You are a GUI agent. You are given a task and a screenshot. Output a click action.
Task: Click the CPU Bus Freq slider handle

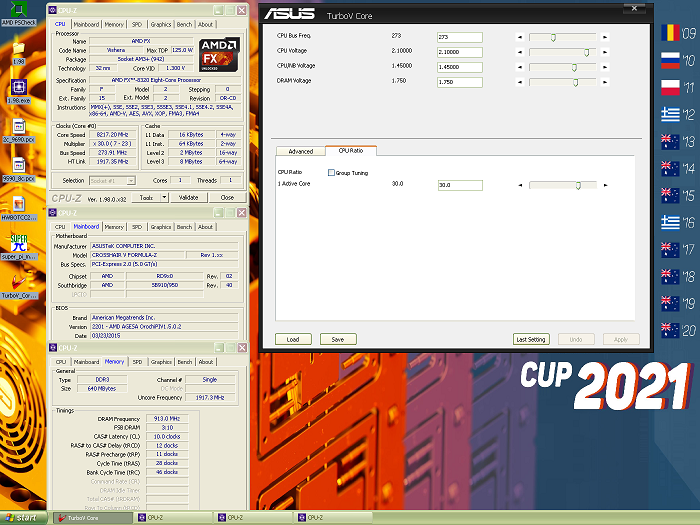point(553,38)
